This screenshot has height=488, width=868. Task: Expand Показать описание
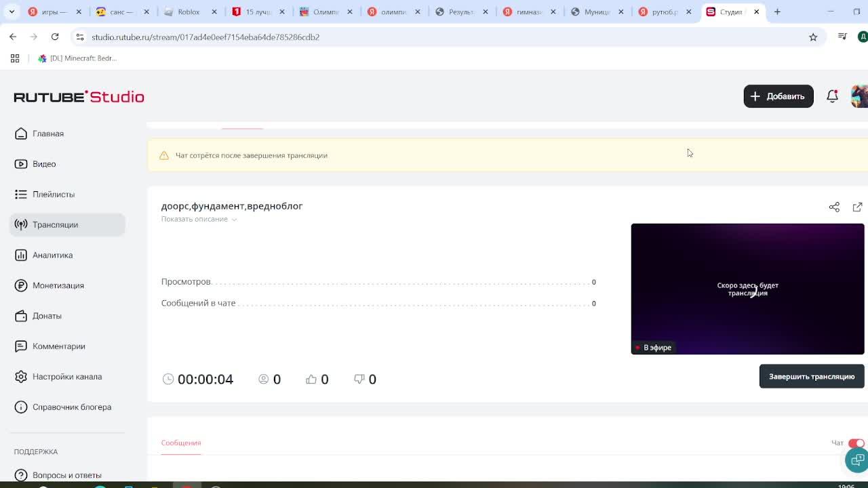click(199, 219)
